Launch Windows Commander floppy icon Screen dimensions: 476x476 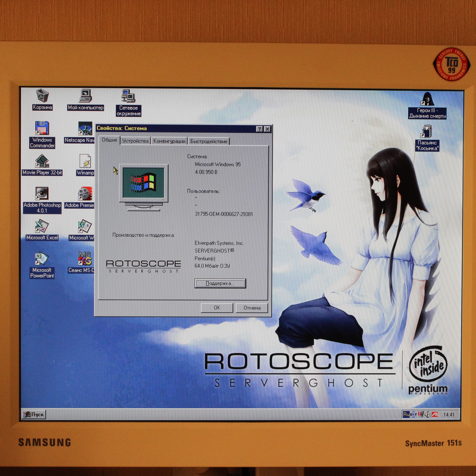click(42, 129)
